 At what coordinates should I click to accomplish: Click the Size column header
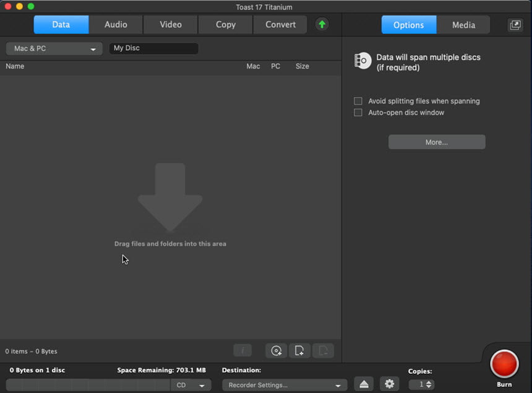(302, 66)
